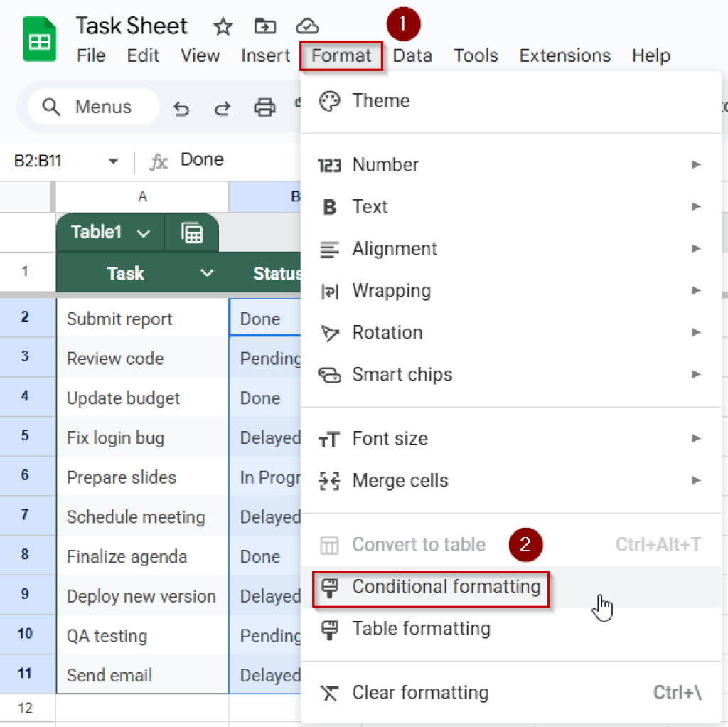Open the Task column header dropdown
Image resolution: width=728 pixels, height=727 pixels.
tap(207, 273)
